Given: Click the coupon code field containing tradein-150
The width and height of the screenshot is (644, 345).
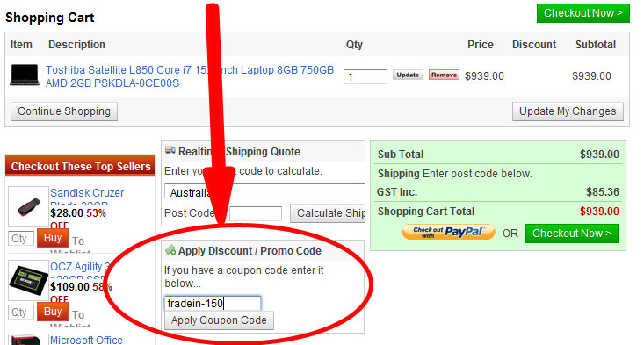Looking at the screenshot, I should (x=213, y=304).
